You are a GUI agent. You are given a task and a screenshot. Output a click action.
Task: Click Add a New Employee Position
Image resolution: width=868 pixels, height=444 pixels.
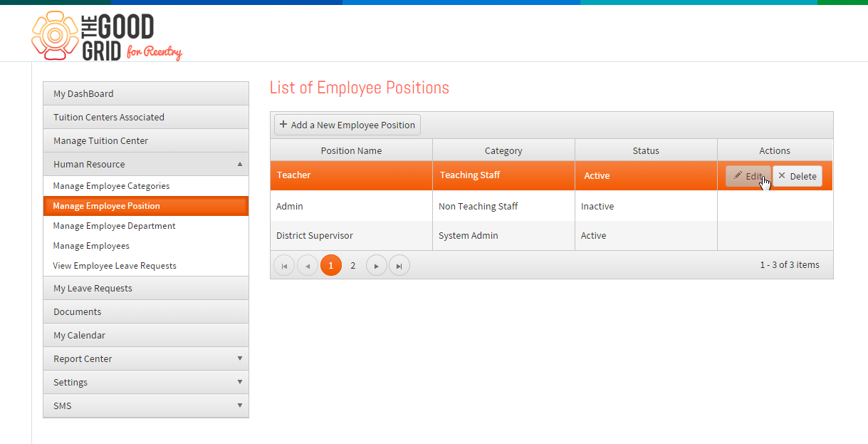coord(347,125)
